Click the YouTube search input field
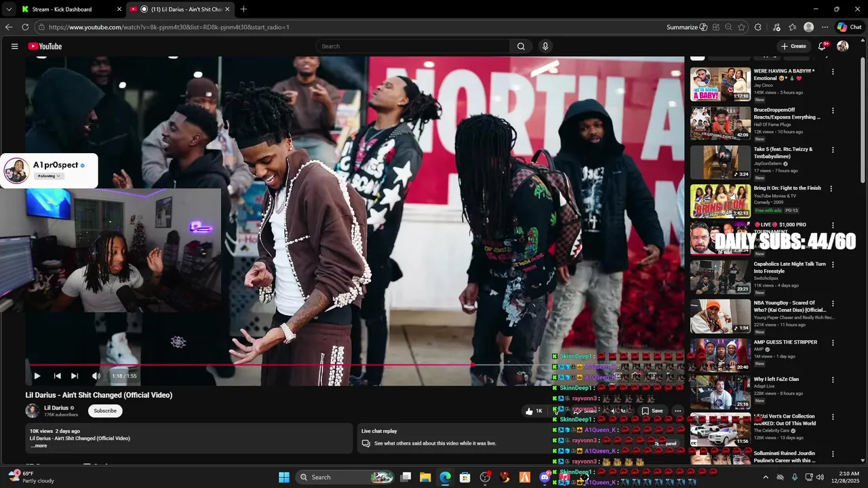This screenshot has height=488, width=868. [x=412, y=46]
